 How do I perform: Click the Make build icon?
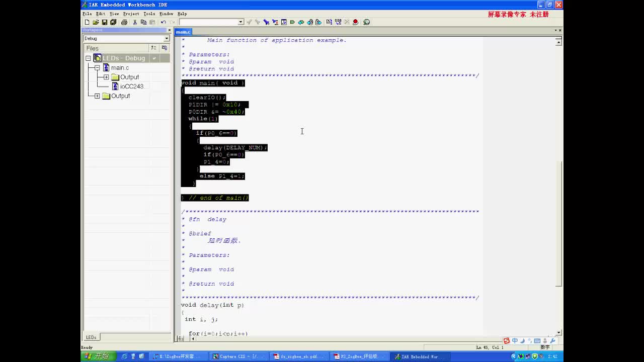pos(338,22)
